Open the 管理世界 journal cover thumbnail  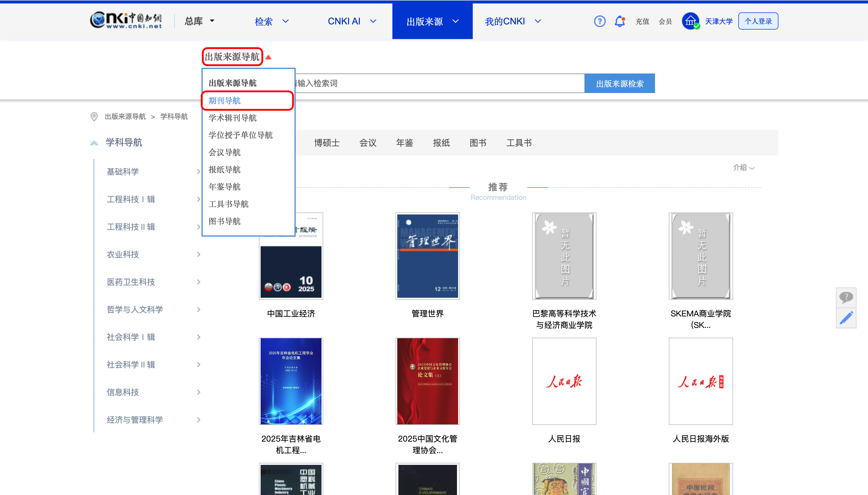pos(427,256)
